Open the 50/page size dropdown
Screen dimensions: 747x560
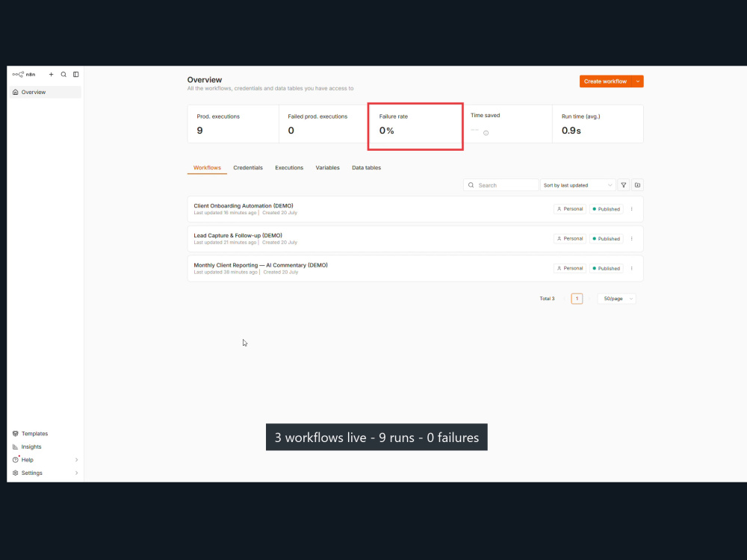coord(616,299)
